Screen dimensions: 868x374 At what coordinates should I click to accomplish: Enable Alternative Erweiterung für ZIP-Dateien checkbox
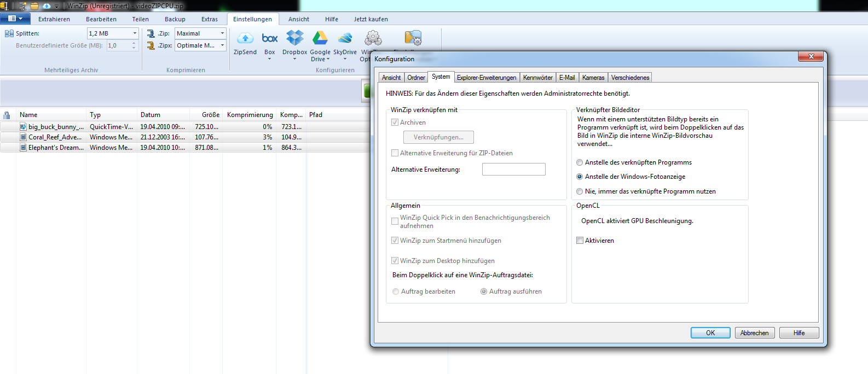[395, 153]
